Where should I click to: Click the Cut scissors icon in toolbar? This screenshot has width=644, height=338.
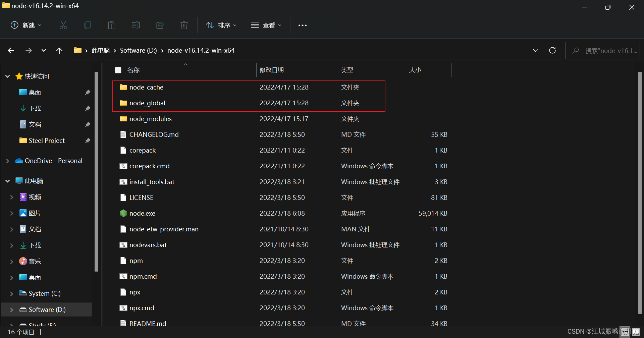pyautogui.click(x=63, y=25)
